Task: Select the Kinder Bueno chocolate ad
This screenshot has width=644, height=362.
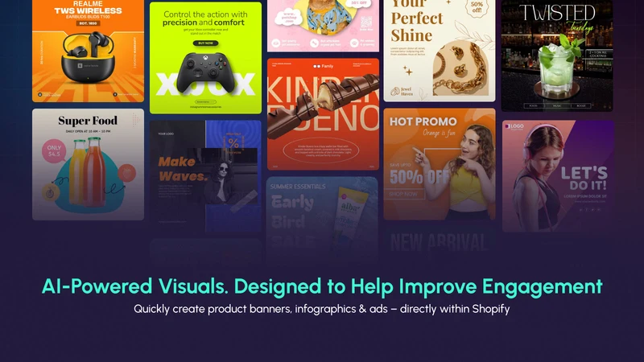Action: 323,114
